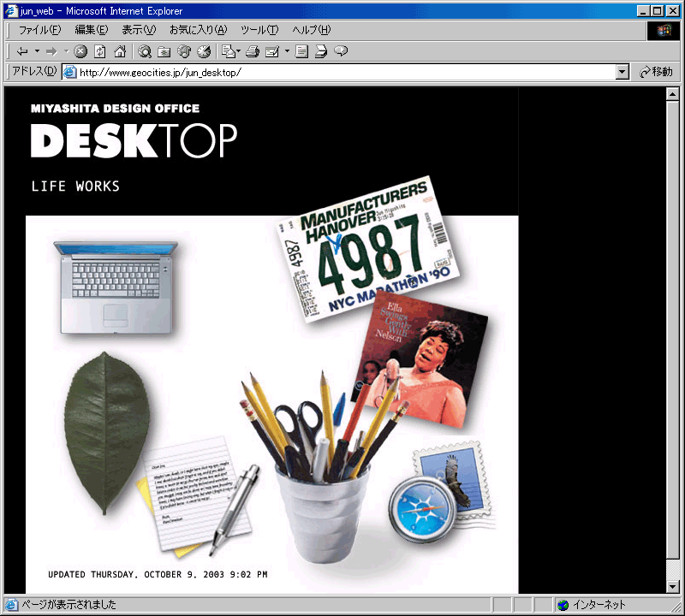
Task: Click the green leaf image
Action: 106,433
